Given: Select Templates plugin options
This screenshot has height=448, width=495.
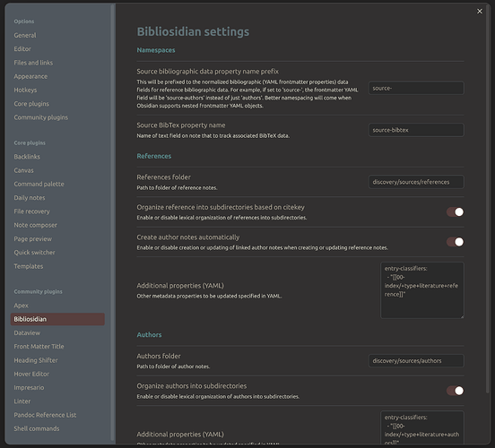Looking at the screenshot, I should [x=29, y=266].
